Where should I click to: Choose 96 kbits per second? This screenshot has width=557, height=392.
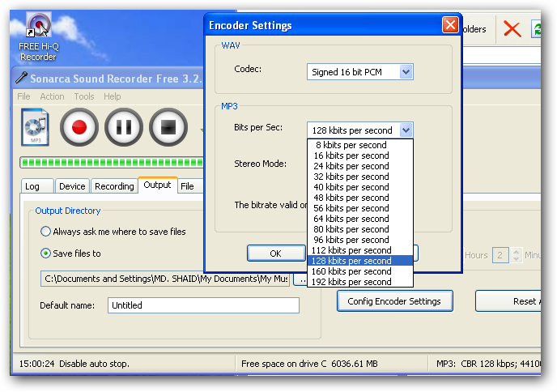[359, 240]
